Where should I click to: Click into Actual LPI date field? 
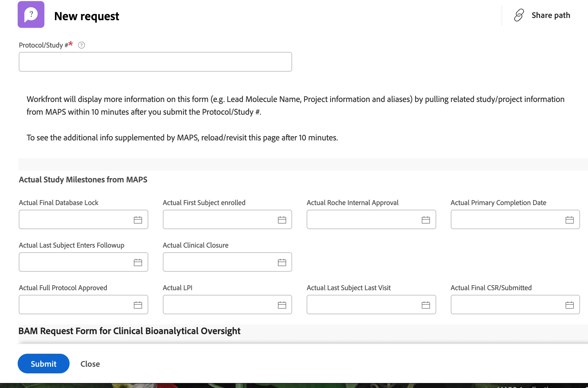tap(218, 305)
